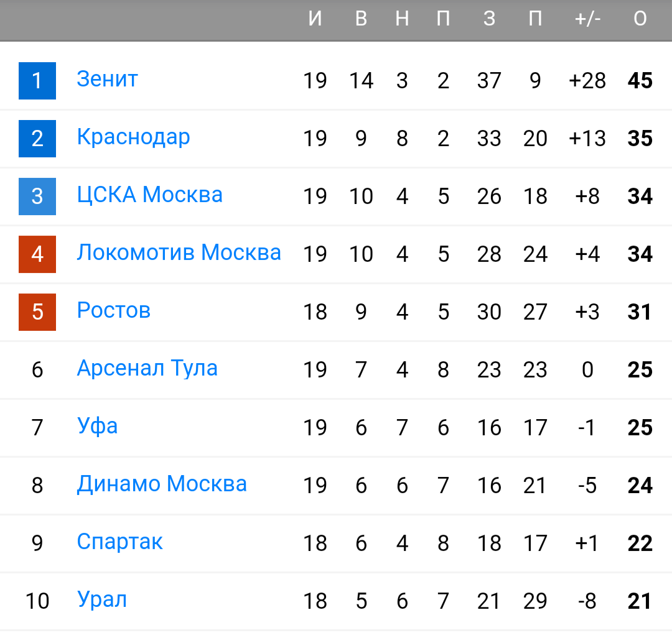View the Спартак team page

click(x=119, y=542)
